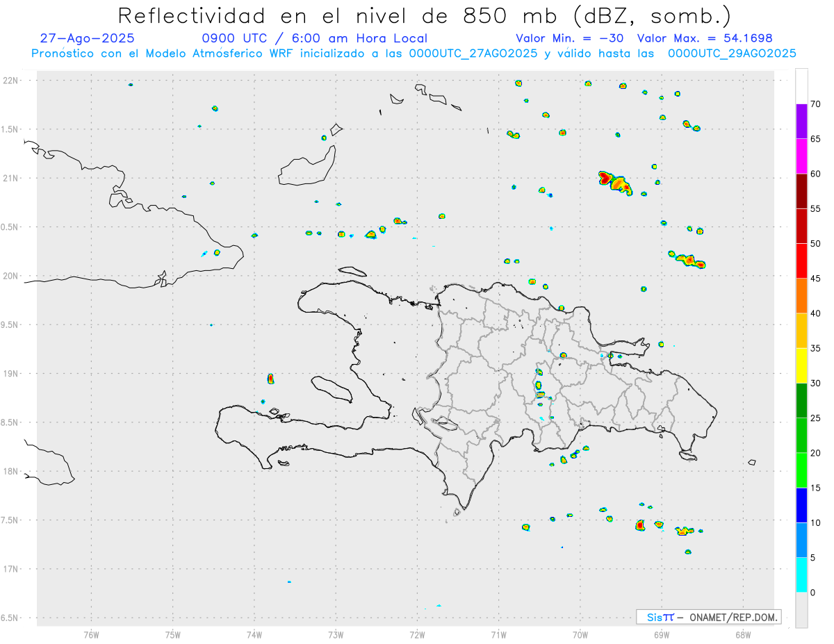Image resolution: width=834 pixels, height=644 pixels.
Task: Click the "73W" longitude label
Action: pos(336,634)
